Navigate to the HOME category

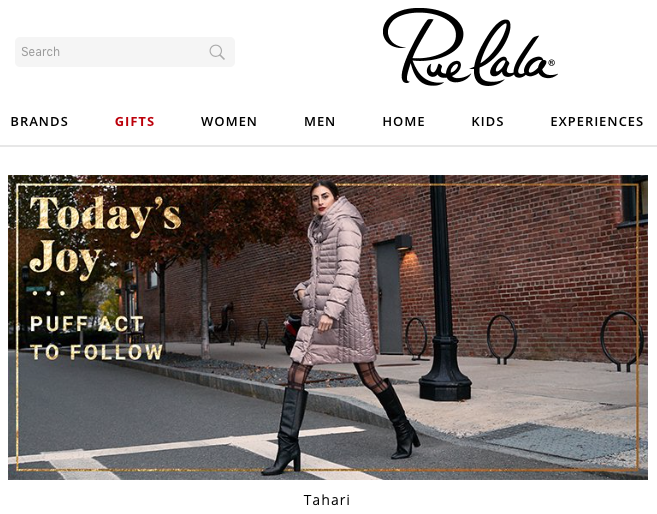coord(404,121)
